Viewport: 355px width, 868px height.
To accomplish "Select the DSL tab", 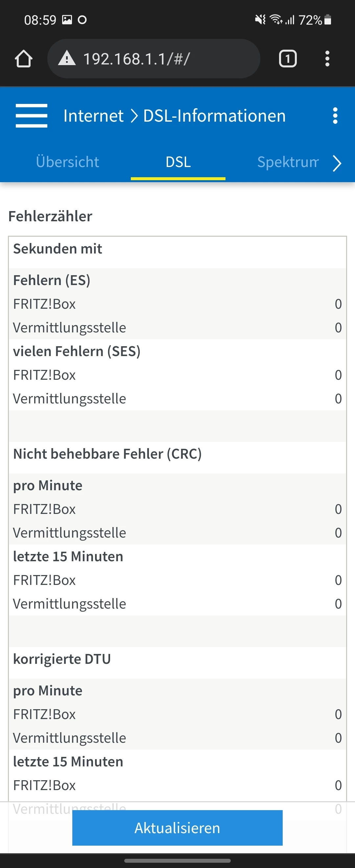I will (178, 162).
